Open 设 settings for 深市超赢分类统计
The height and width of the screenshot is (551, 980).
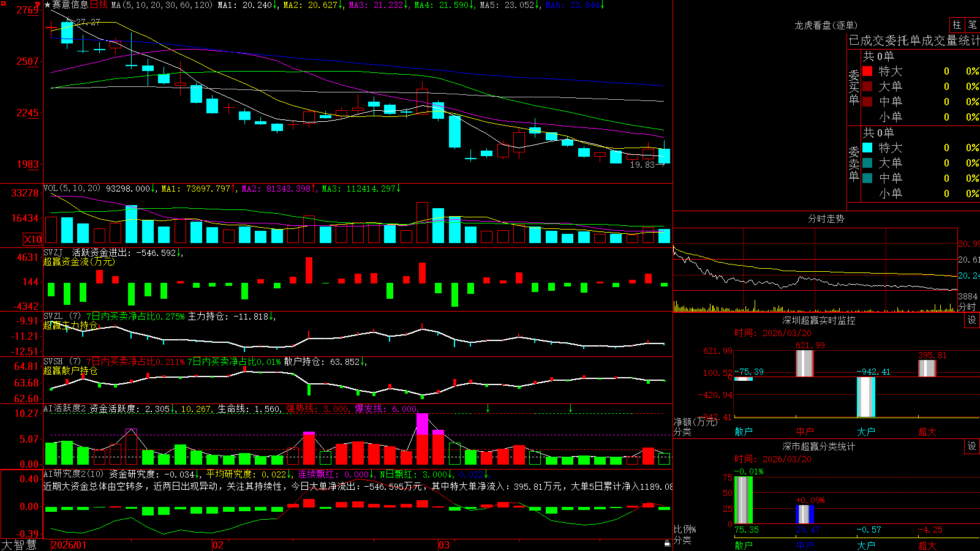pos(972,446)
